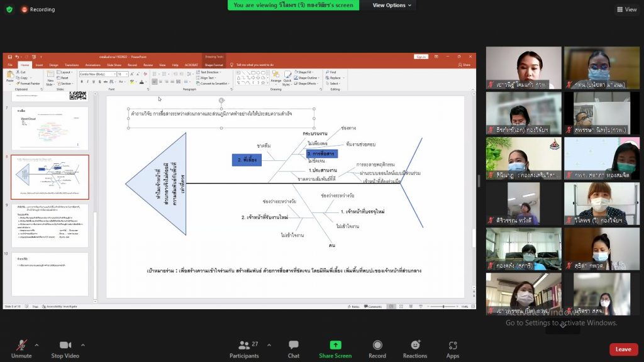Click the PowerPoint zoom slider
Screen dimensions: 644x362
pos(443,307)
